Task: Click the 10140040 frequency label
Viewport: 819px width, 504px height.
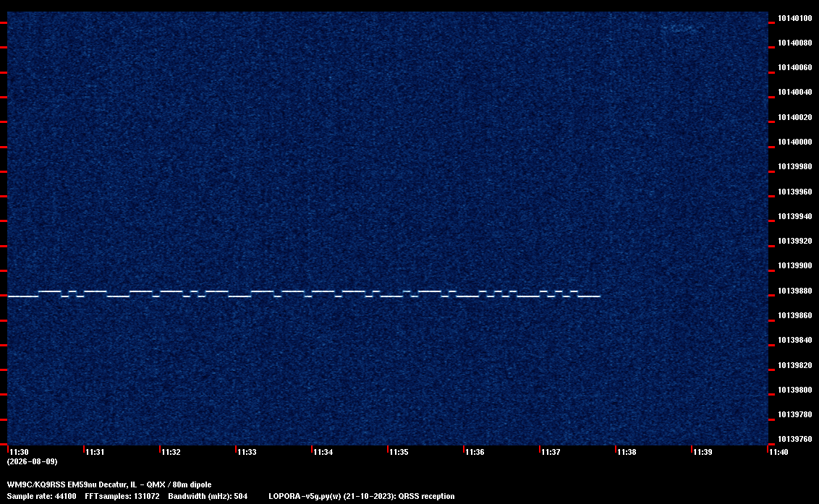Action: point(794,92)
